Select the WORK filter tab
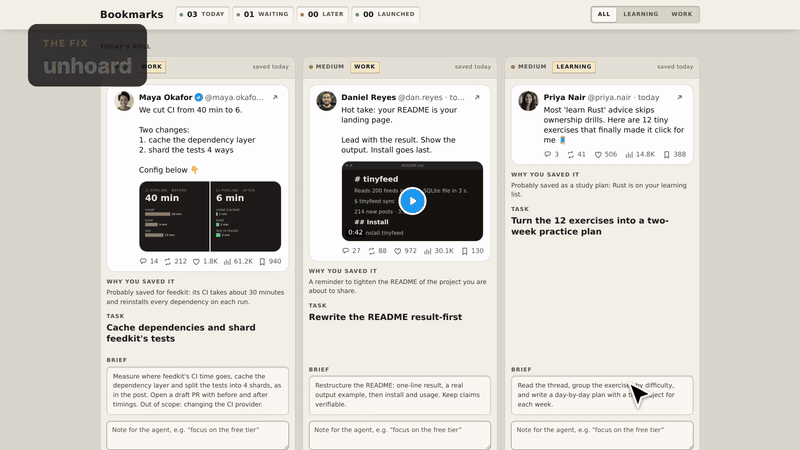This screenshot has width=800, height=450. click(x=682, y=14)
